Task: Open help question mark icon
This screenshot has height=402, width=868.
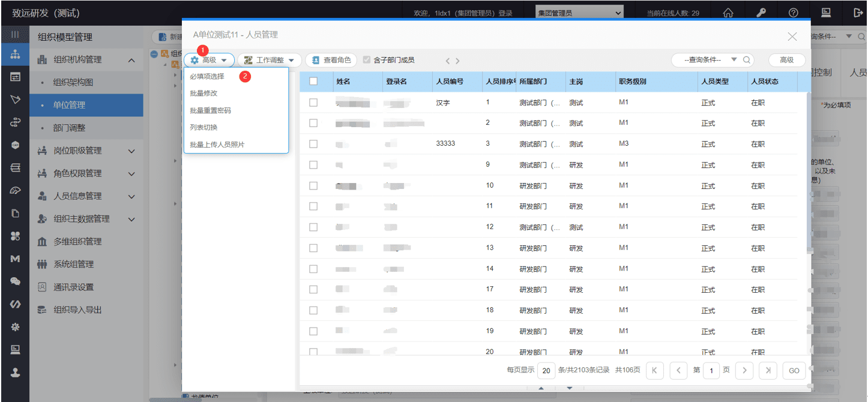Action: pyautogui.click(x=793, y=13)
